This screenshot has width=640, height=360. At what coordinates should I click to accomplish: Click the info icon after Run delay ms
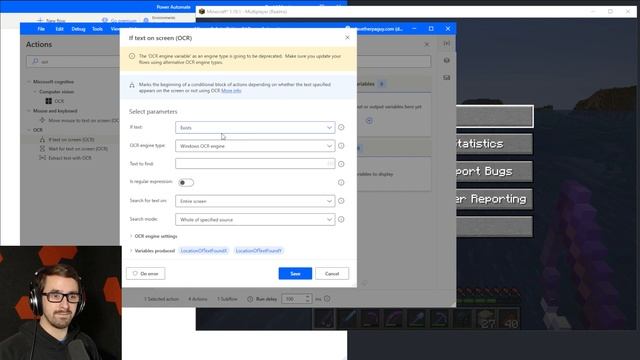click(x=327, y=299)
